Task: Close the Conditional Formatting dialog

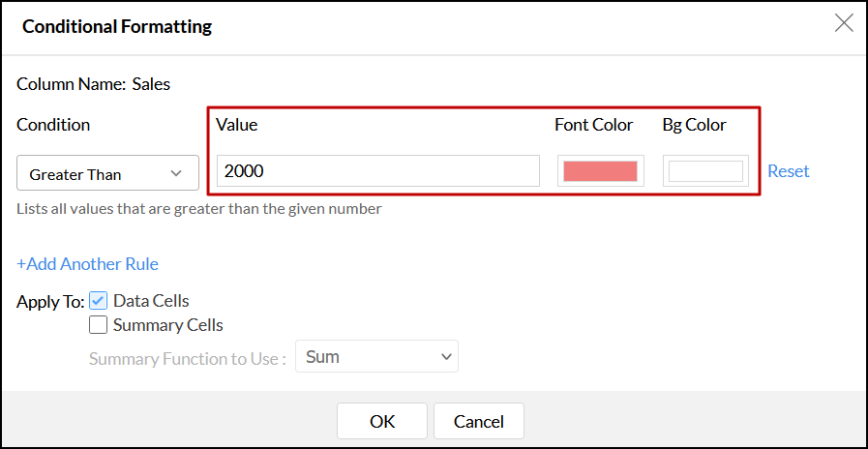Action: (844, 24)
